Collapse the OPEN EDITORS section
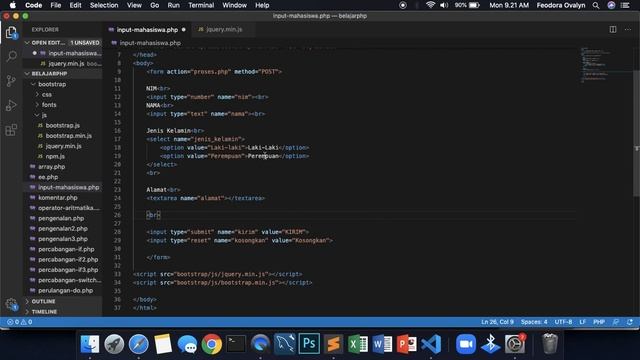The image size is (640, 360). 62,42
